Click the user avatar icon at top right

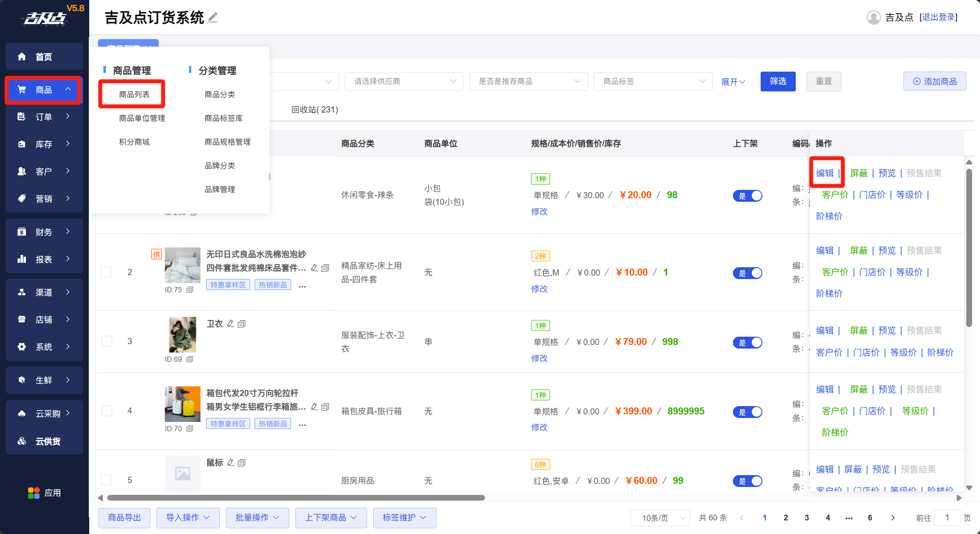(873, 18)
